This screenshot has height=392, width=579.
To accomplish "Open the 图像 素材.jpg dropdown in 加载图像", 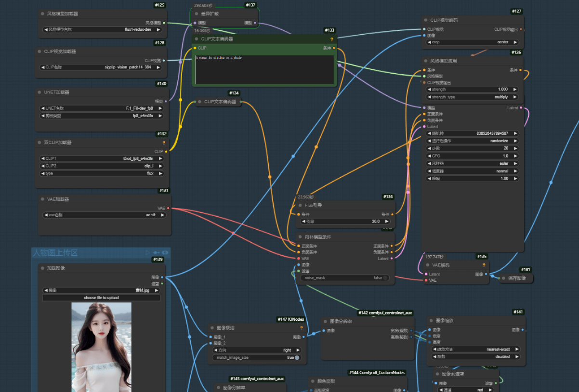I will pos(102,291).
